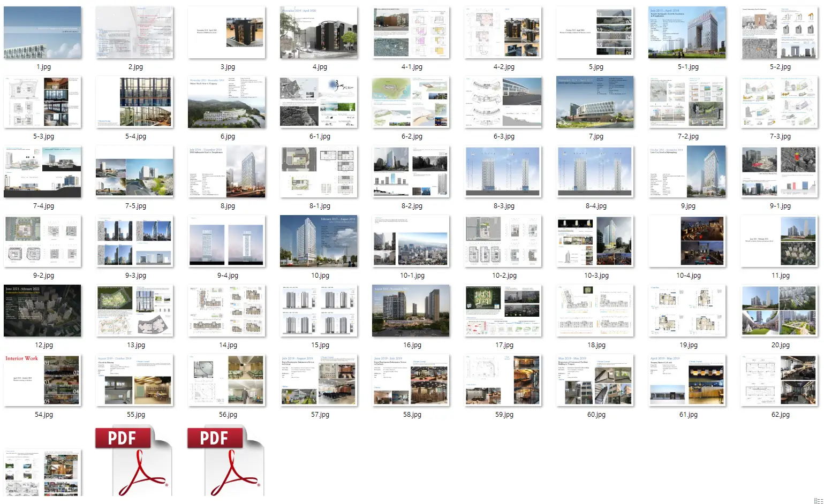
Task: Pick the 10-4.jpg night interior thumbnail
Action: (x=687, y=241)
